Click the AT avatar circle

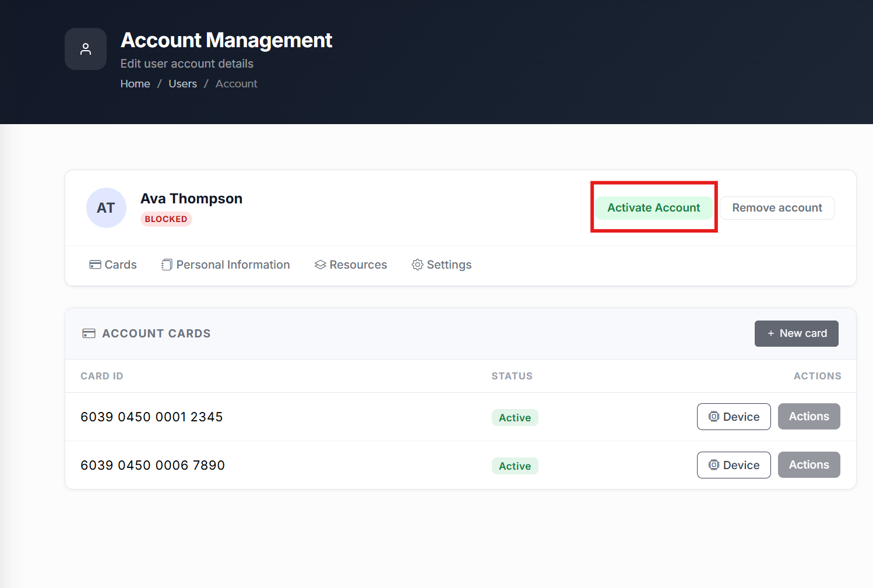(x=106, y=208)
